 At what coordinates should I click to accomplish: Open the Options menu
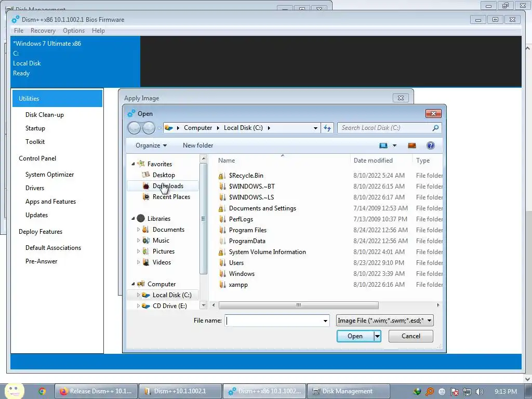pos(74,31)
